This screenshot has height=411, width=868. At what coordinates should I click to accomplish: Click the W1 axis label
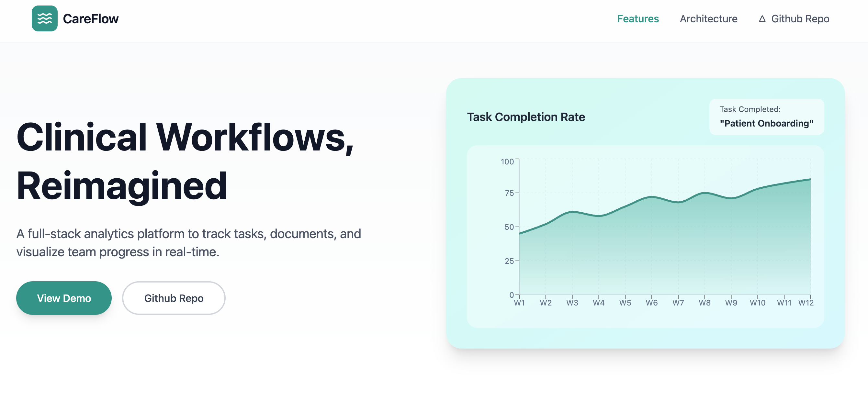(x=519, y=303)
